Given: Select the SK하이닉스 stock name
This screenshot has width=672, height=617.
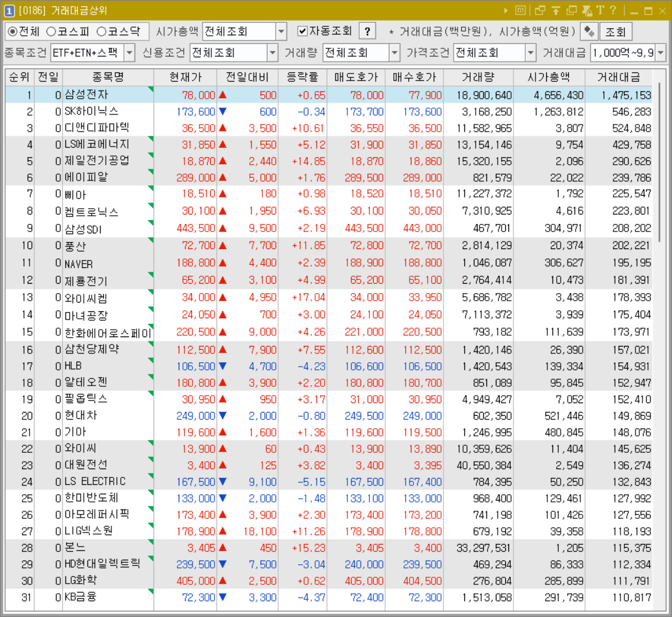Looking at the screenshot, I should click(91, 111).
